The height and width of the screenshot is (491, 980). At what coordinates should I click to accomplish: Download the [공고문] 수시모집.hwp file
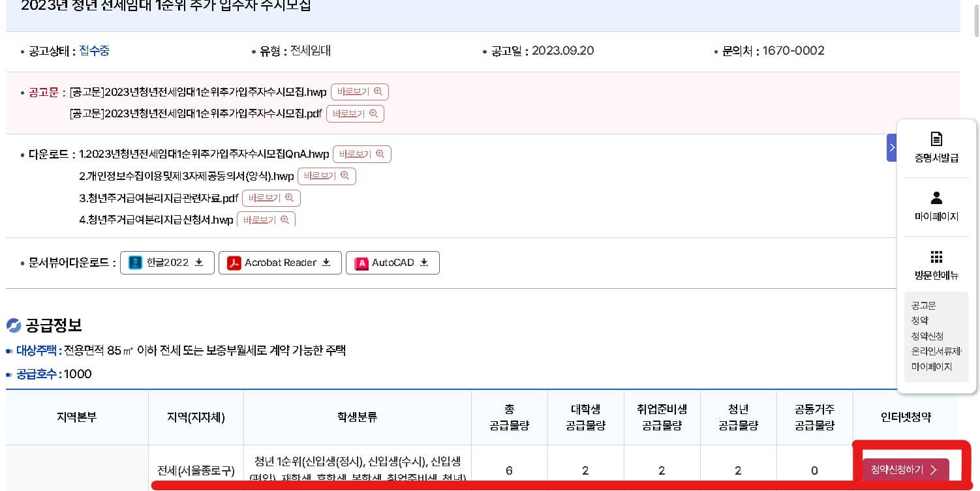tap(198, 92)
